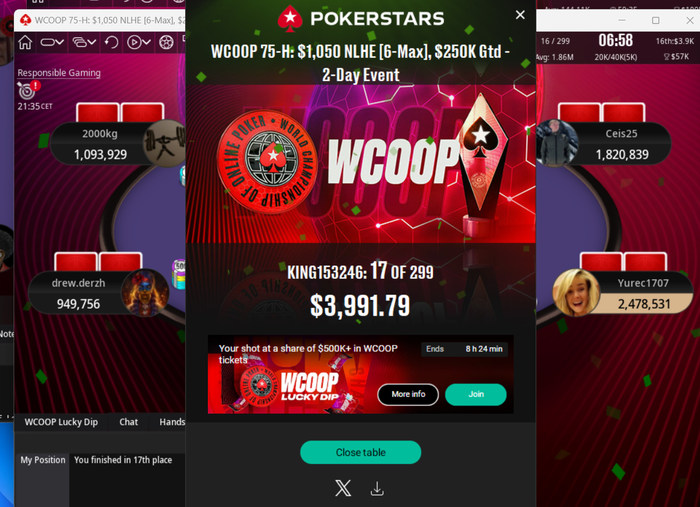Click the refresh rotate arrow icon

(x=112, y=42)
